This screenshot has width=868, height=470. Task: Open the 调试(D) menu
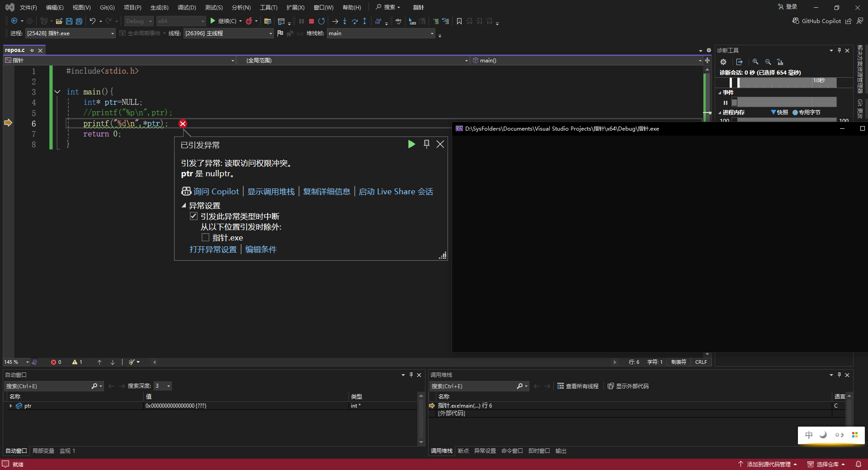point(186,8)
